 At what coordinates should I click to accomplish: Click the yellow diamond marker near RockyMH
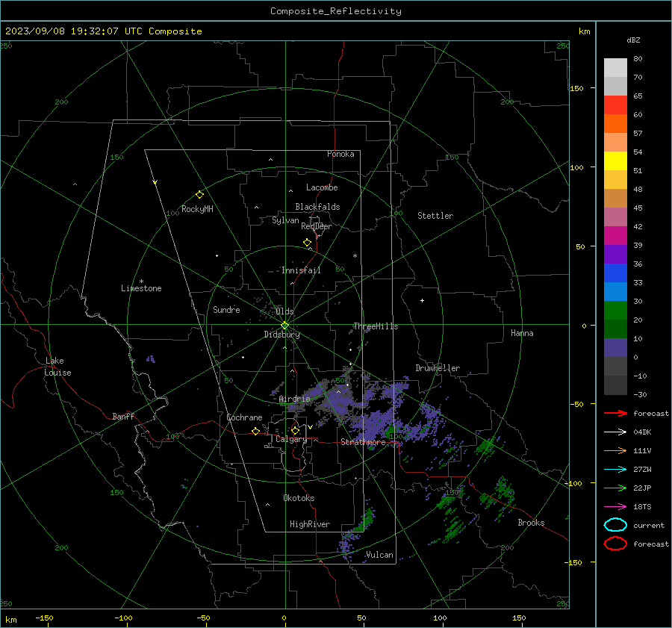coord(199,195)
